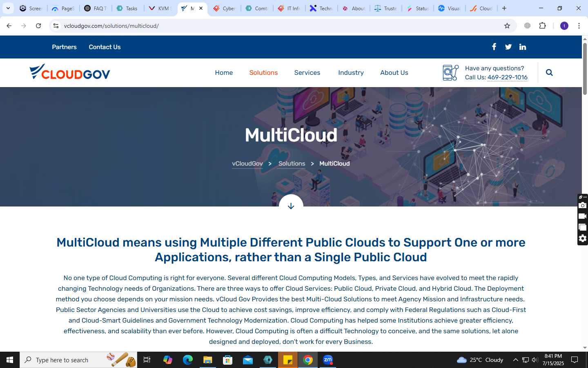Screen dimensions: 588x368
Task: Click the Windows search box
Action: pos(78,360)
